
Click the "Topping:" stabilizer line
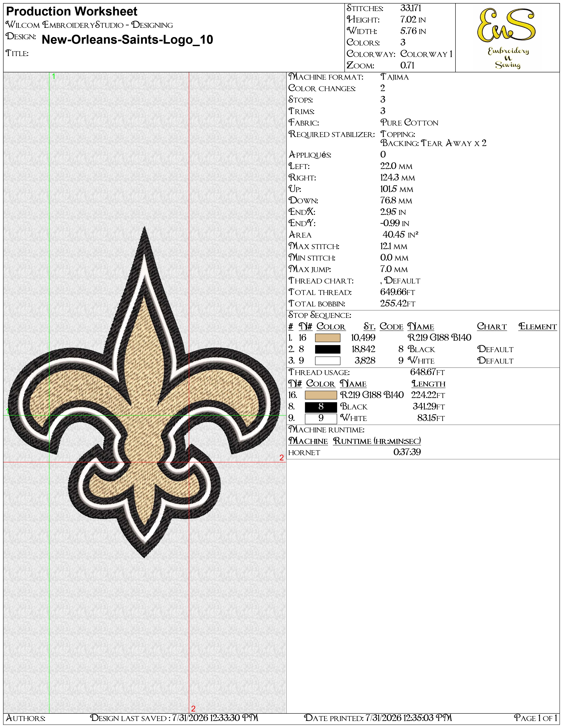pos(398,134)
